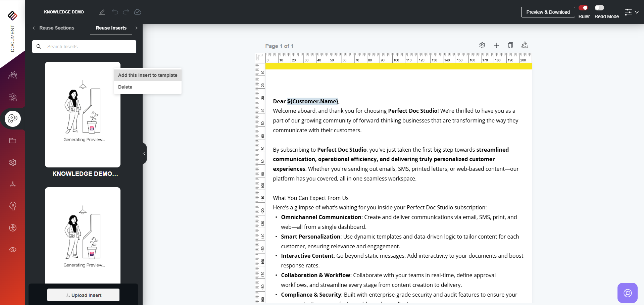Open page settings gear icon
This screenshot has width=644, height=305.
[482, 45]
